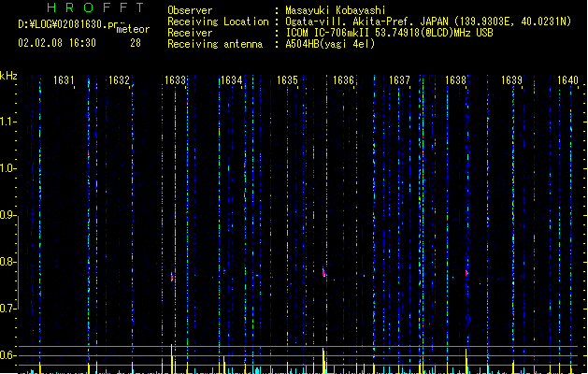The height and width of the screenshot is (374, 588).
Task: Click the 0.6 frequency axis label
Action: 7,355
